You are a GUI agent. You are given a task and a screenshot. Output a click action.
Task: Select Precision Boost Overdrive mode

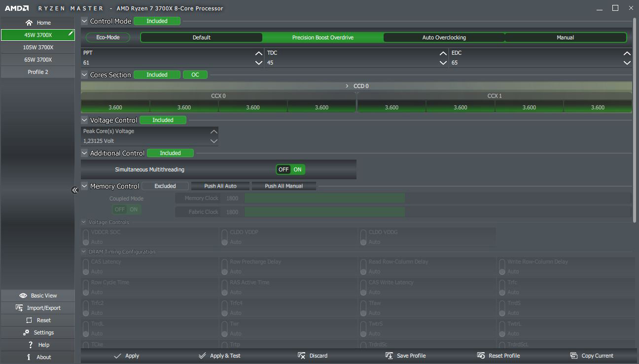[x=323, y=37]
